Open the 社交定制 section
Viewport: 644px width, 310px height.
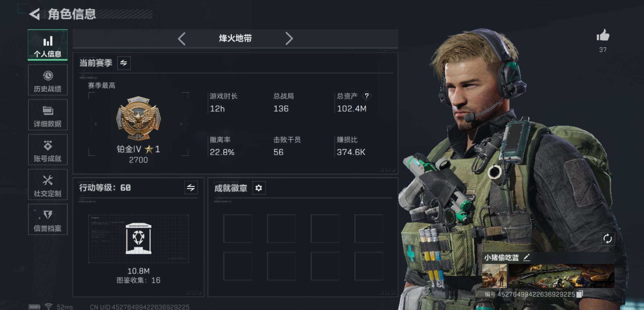48,185
